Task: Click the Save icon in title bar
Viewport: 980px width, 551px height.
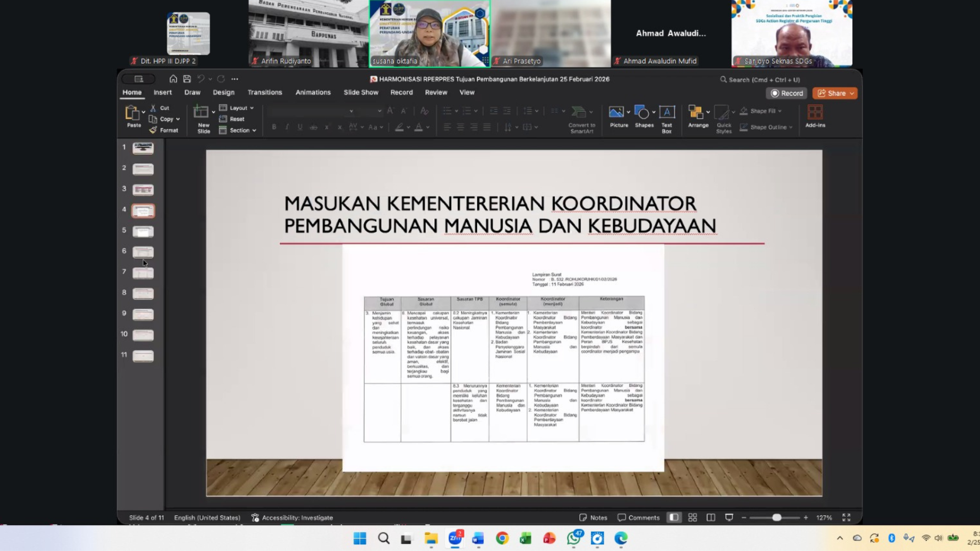Action: tap(187, 79)
